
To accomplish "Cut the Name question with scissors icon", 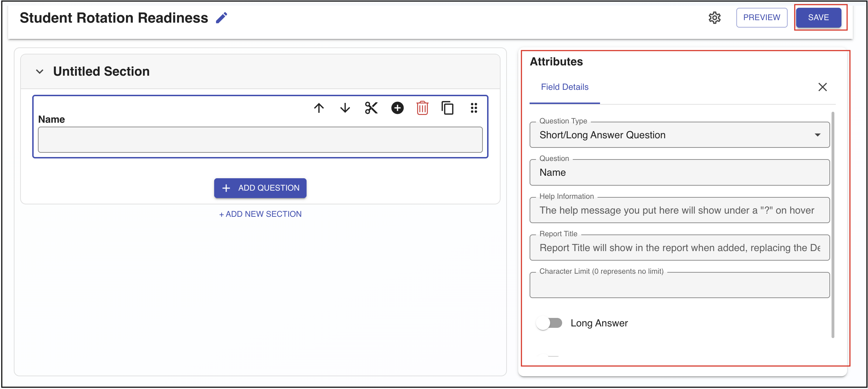I will (371, 108).
